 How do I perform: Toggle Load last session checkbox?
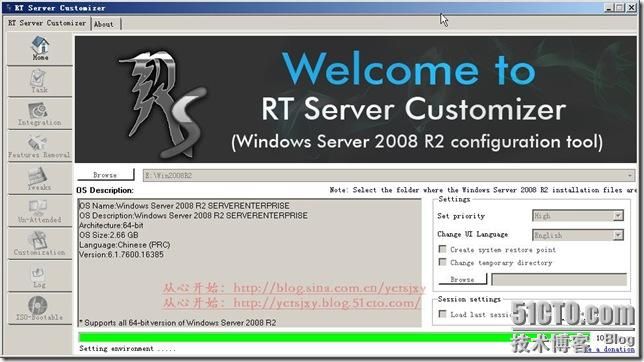(442, 314)
